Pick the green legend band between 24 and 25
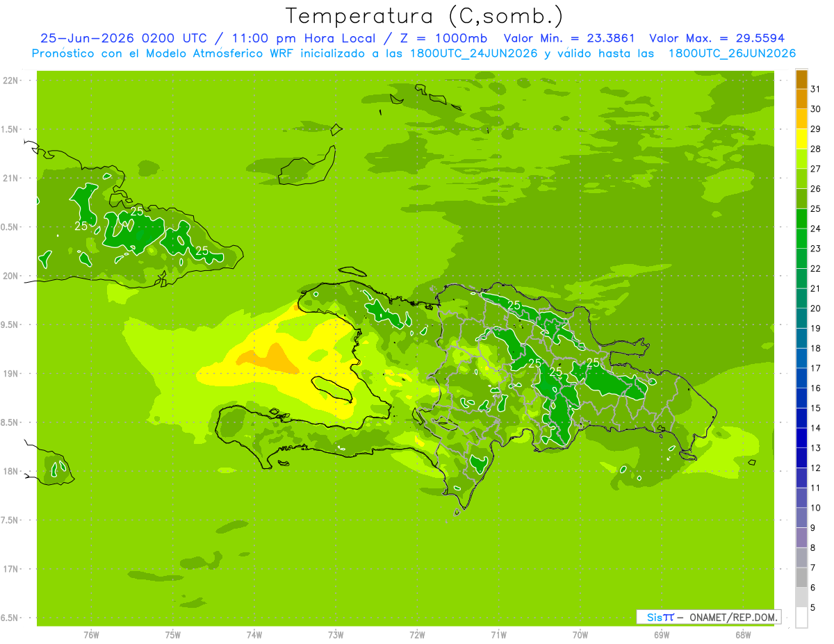Image resolution: width=834 pixels, height=644 pixels. click(x=801, y=218)
